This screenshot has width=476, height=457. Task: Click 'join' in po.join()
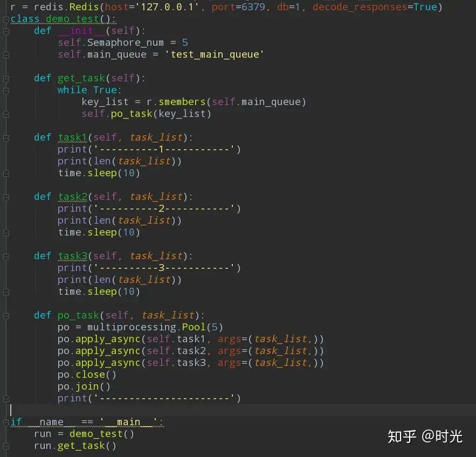(x=87, y=386)
